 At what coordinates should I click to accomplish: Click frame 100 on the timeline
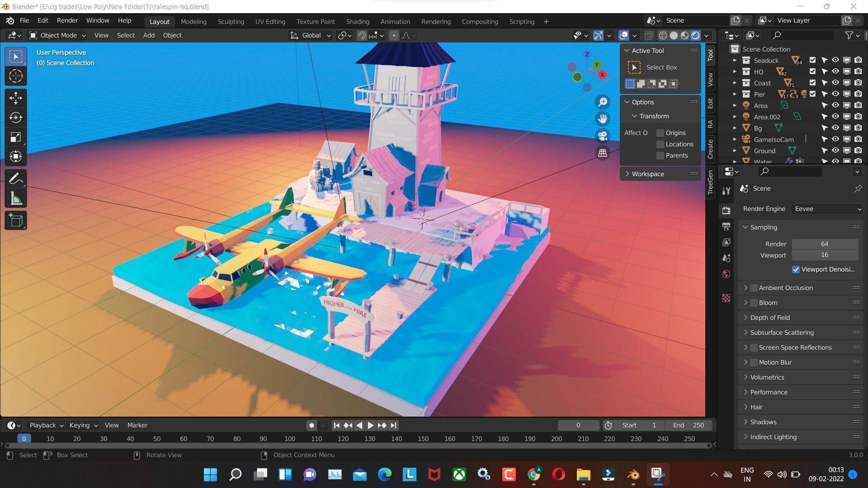290,439
